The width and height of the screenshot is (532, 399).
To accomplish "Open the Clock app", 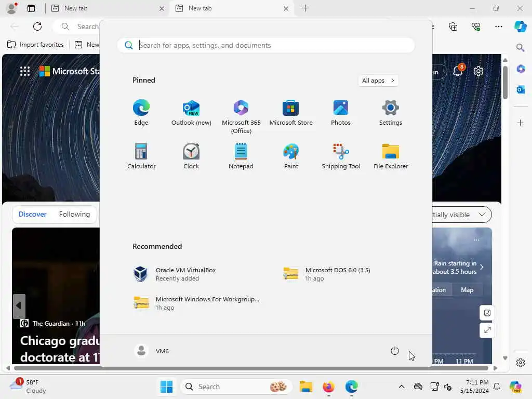I will (191, 156).
